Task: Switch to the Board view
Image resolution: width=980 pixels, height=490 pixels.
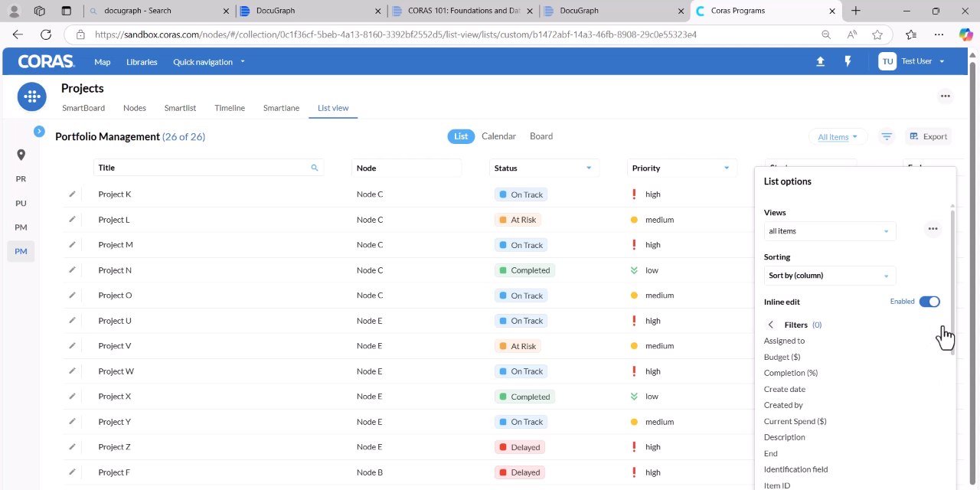Action: pyautogui.click(x=541, y=136)
